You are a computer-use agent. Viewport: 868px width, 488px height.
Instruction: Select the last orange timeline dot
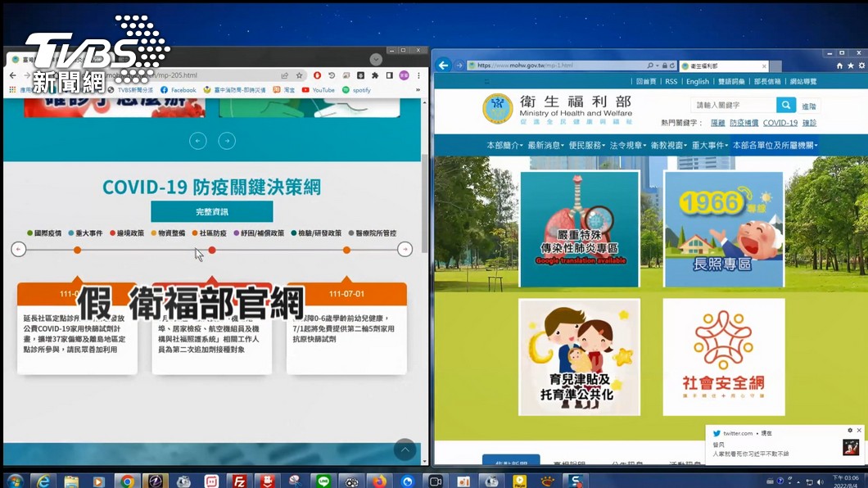[346, 250]
